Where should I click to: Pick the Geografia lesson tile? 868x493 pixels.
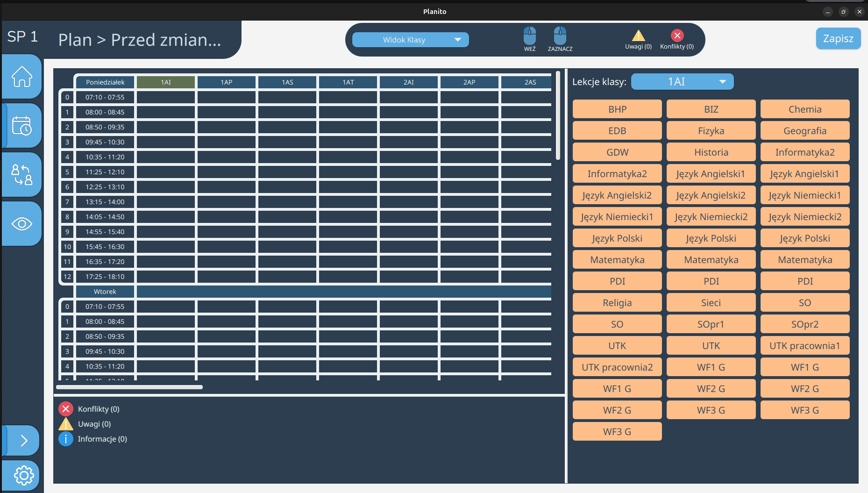[x=805, y=130]
